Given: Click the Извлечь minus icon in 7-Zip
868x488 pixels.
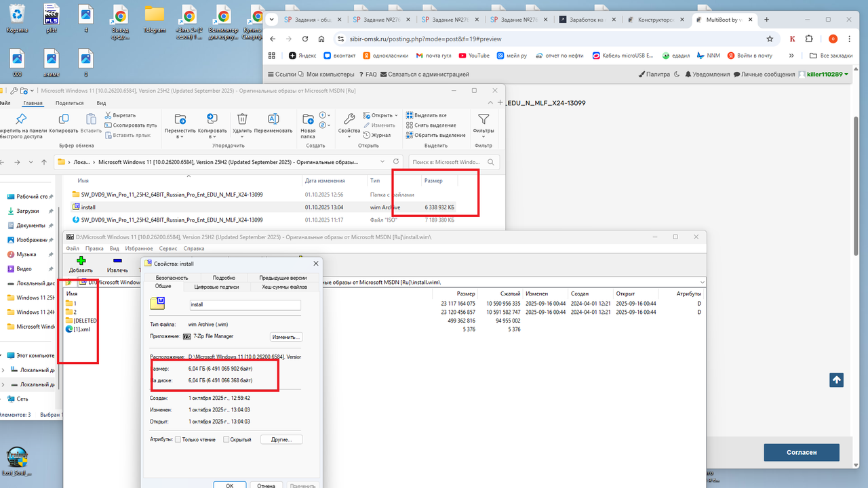Looking at the screenshot, I should point(117,260).
